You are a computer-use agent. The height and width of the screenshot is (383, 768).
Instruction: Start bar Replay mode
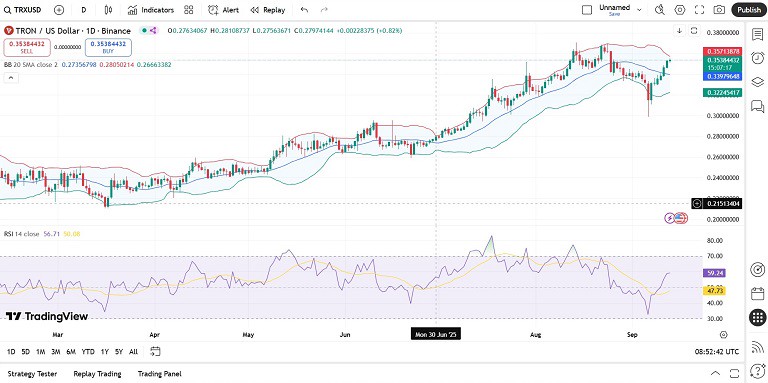pyautogui.click(x=267, y=10)
